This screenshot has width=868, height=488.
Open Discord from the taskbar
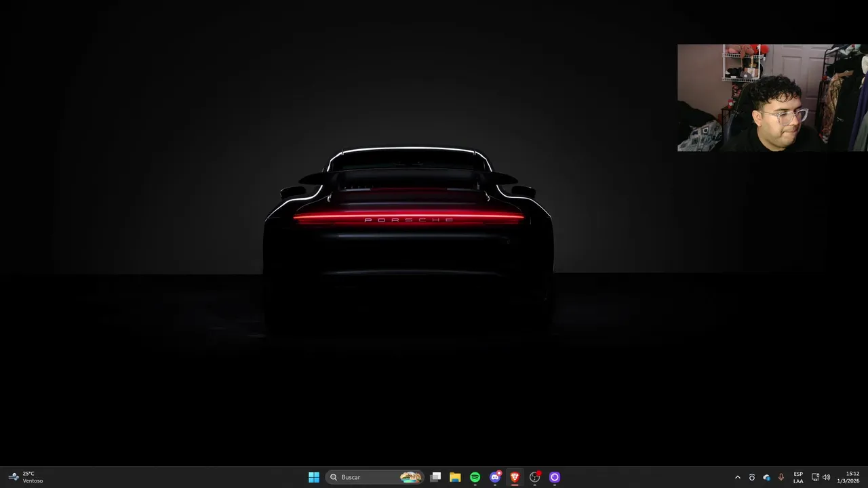point(495,477)
